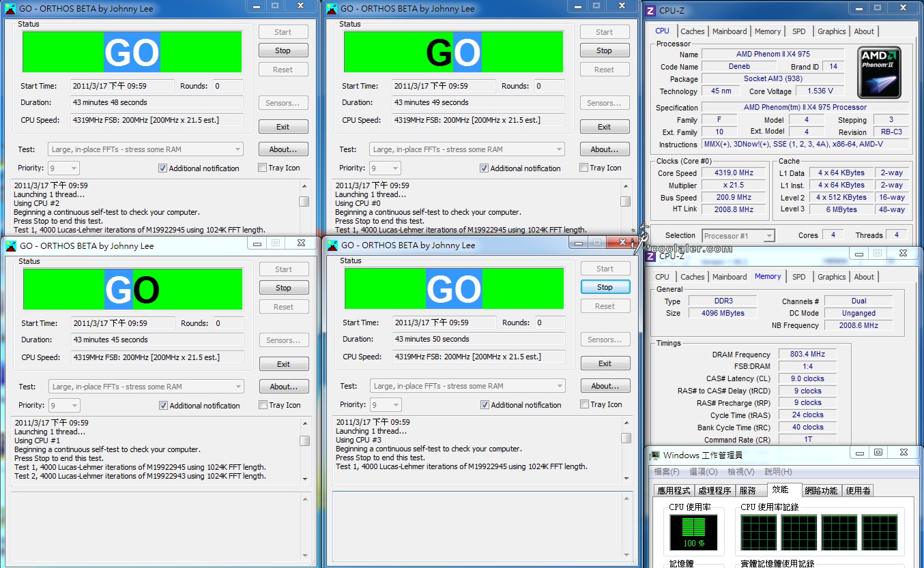
Task: Open the 說明(H) menu in Task Manager
Action: click(x=777, y=472)
